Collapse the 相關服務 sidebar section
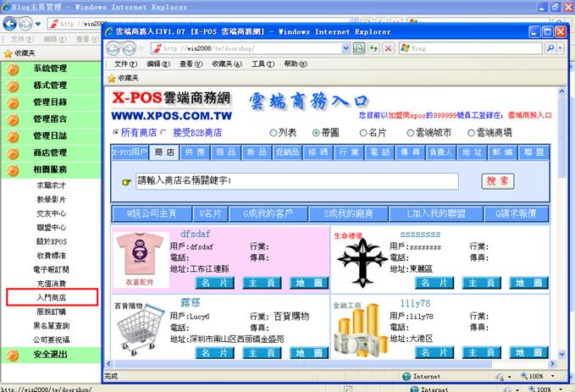 click(x=49, y=169)
